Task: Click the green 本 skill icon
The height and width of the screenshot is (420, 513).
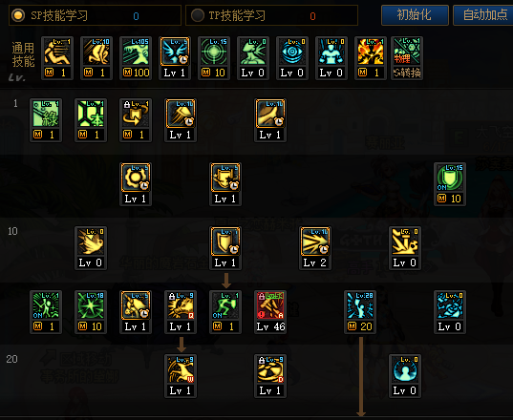Action: (91, 120)
